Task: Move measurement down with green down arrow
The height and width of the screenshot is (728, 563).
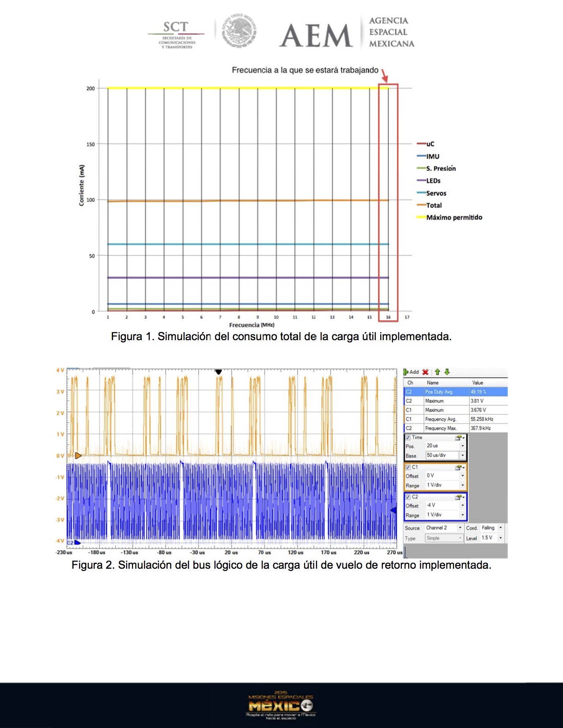Action: pos(447,372)
